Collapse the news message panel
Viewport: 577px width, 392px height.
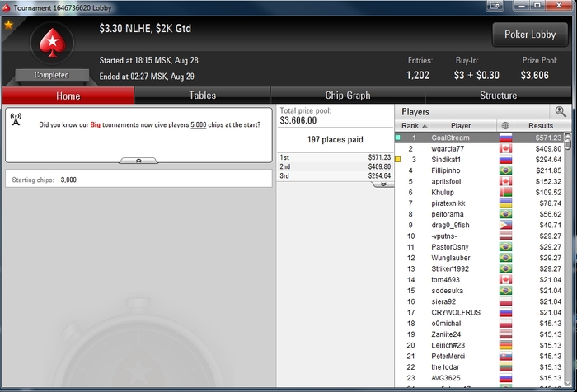pos(138,161)
